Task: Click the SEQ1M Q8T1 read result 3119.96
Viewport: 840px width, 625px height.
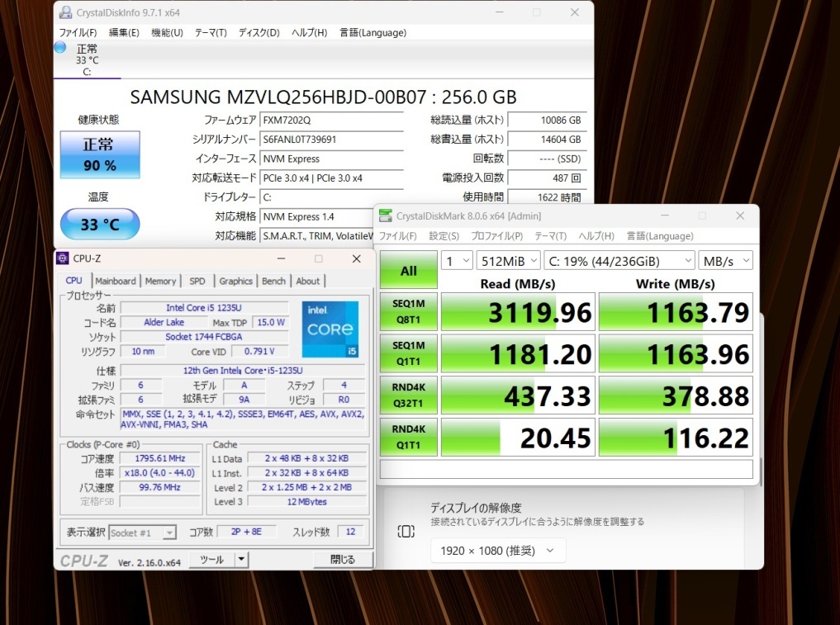Action: coord(518,312)
